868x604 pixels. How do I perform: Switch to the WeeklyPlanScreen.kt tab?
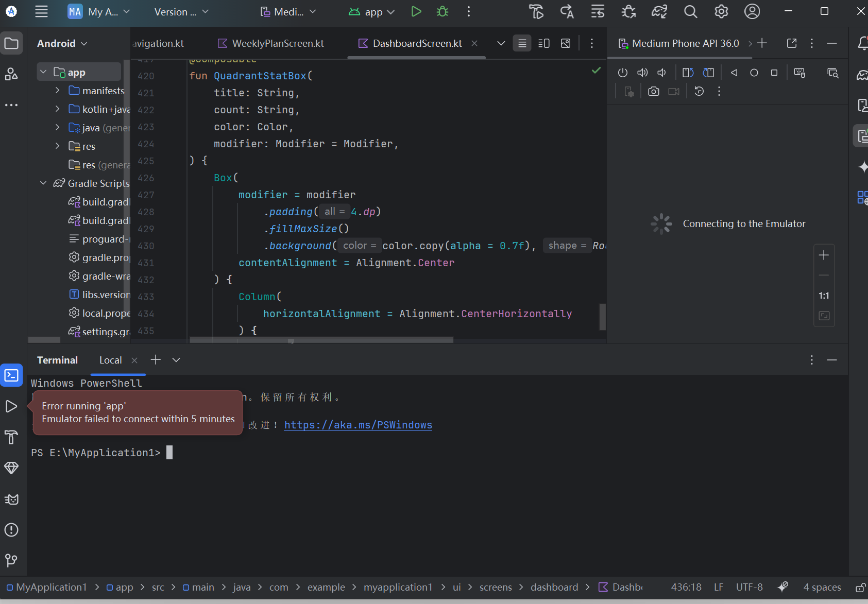pyautogui.click(x=271, y=43)
